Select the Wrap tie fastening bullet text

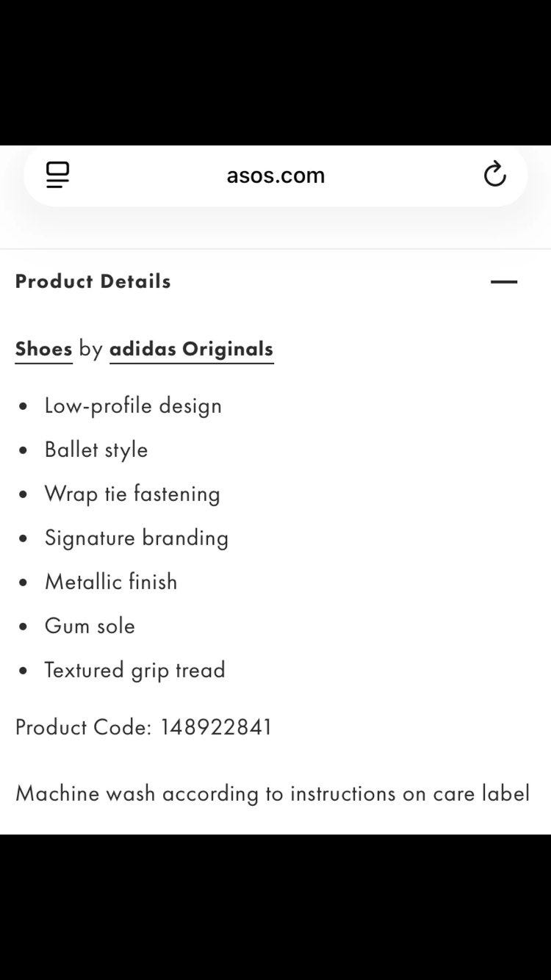tap(132, 494)
